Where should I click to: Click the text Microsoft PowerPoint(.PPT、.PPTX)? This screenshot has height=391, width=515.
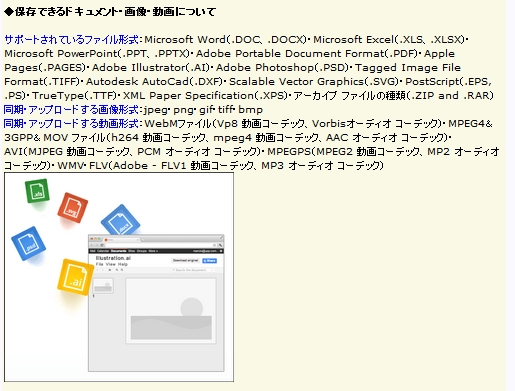point(97,54)
